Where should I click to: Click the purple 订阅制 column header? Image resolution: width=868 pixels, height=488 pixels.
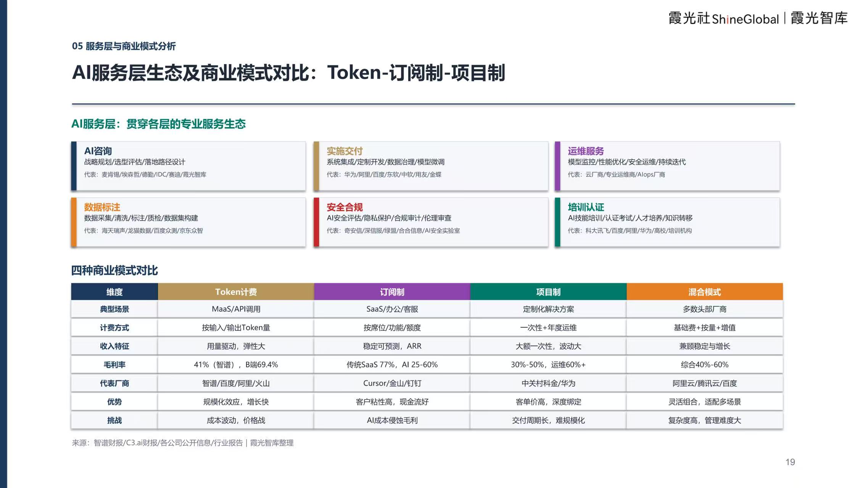[392, 292]
